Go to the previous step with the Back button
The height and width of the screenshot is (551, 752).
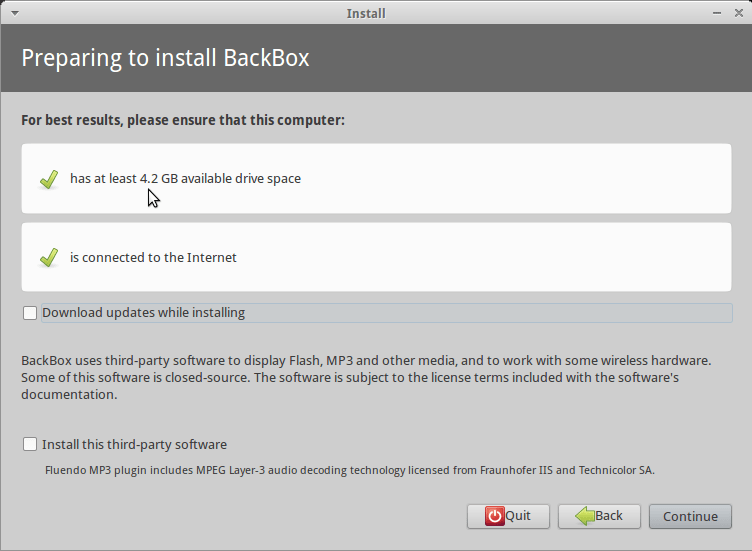(x=599, y=516)
